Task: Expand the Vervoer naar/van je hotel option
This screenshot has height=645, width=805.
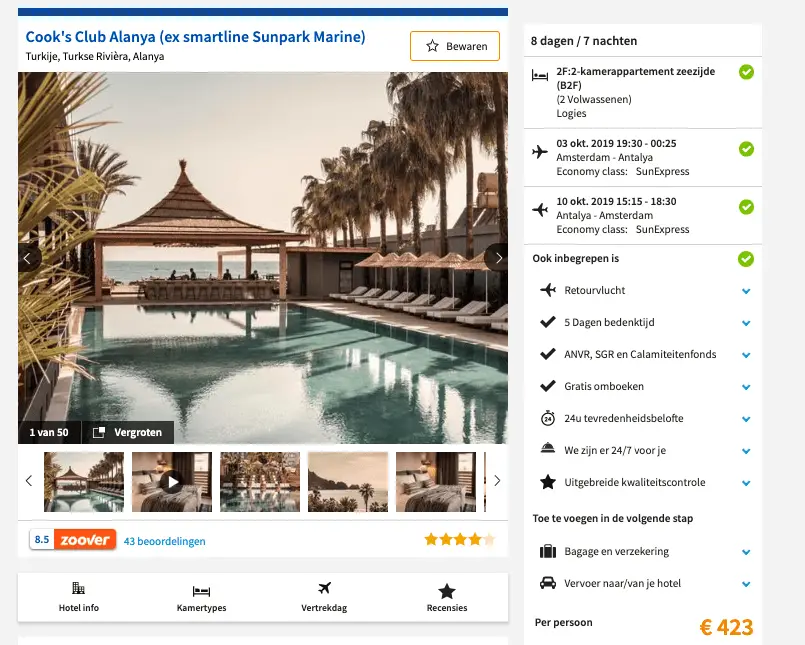Action: pos(746,584)
